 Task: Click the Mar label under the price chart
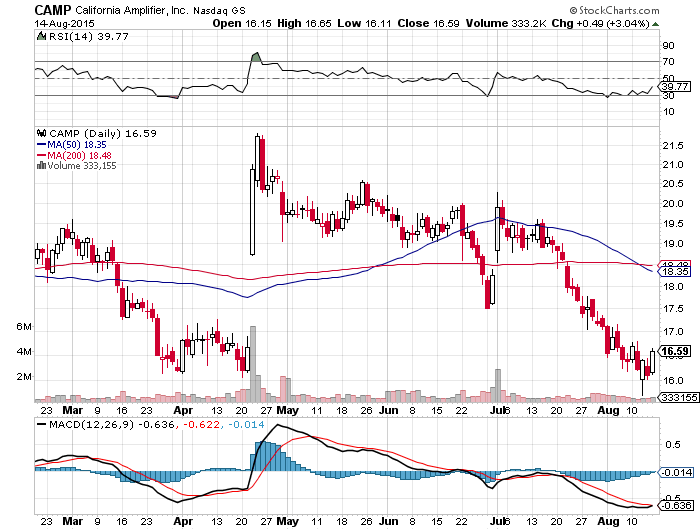click(72, 410)
